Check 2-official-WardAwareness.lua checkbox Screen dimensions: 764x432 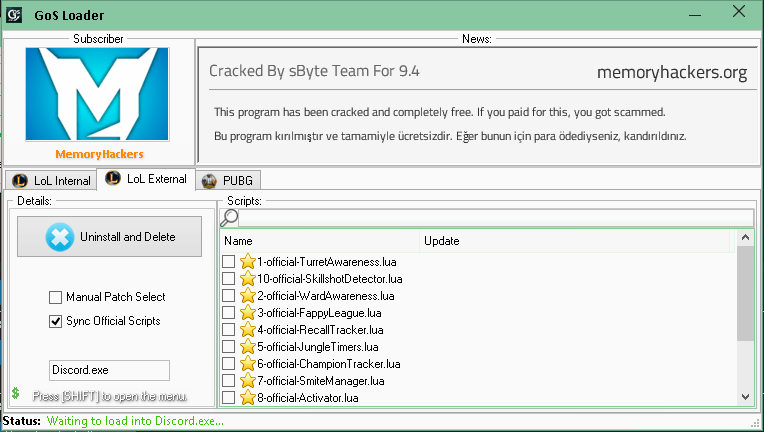pyautogui.click(x=229, y=296)
